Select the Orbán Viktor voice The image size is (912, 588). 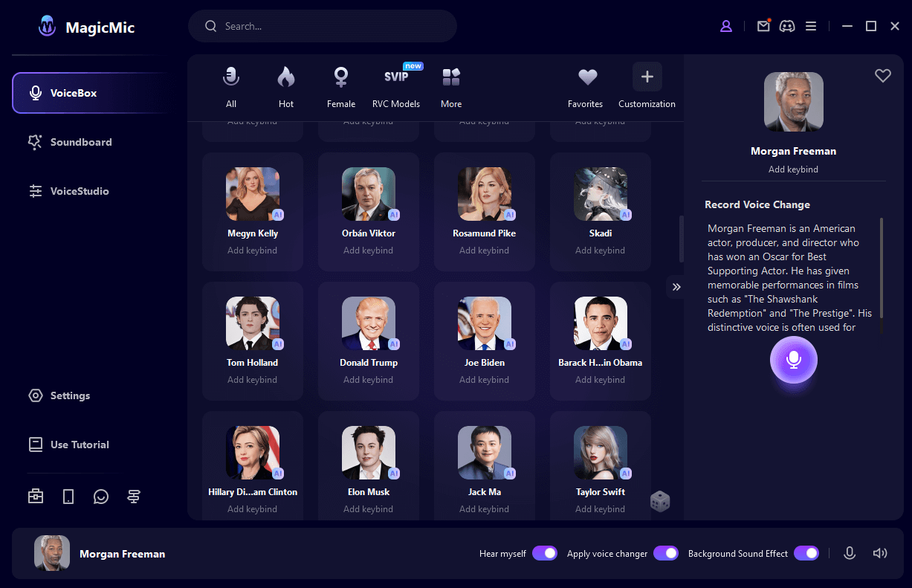click(369, 212)
